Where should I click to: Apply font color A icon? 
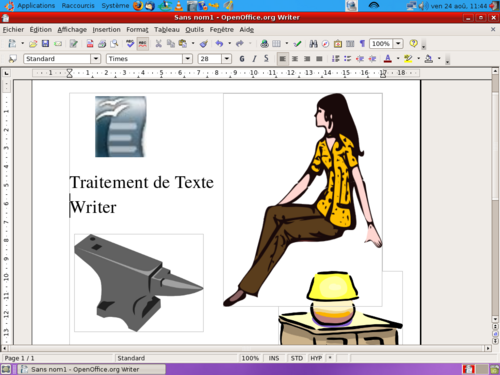388,59
